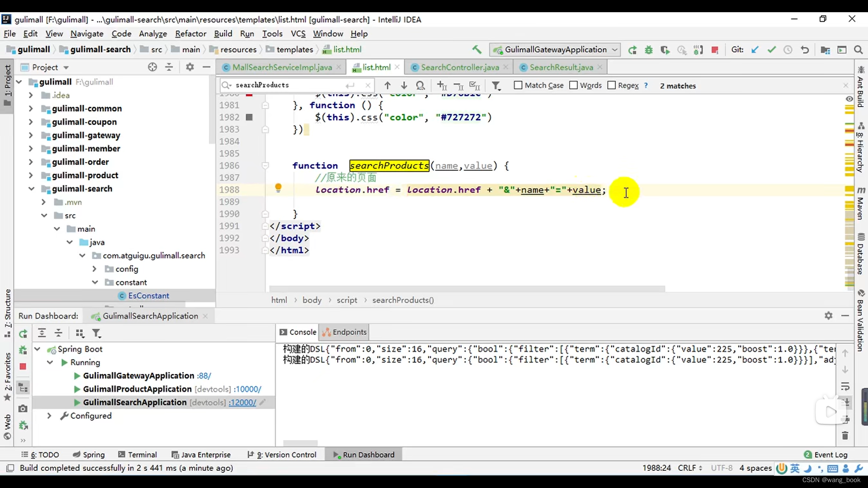Update project with Git blue arrow

pyautogui.click(x=755, y=50)
